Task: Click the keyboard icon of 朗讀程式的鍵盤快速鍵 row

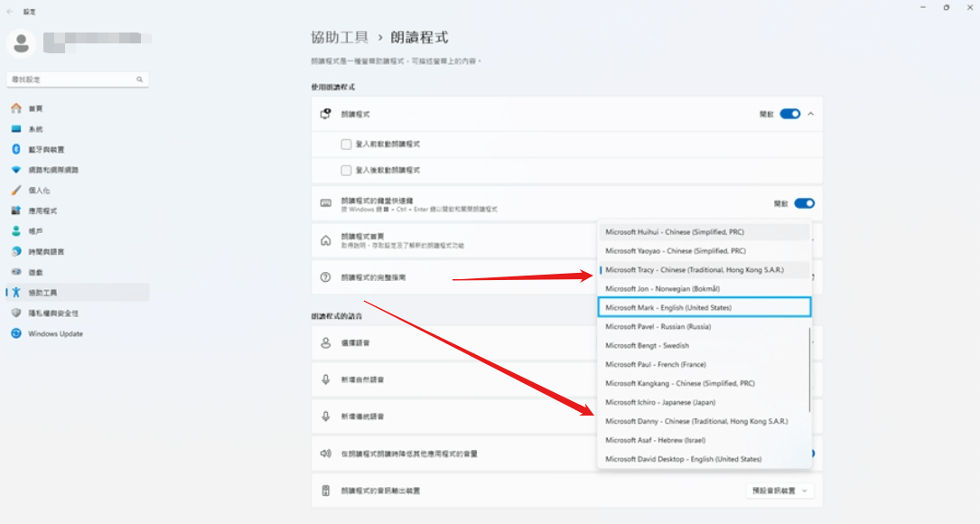Action: pyautogui.click(x=326, y=203)
